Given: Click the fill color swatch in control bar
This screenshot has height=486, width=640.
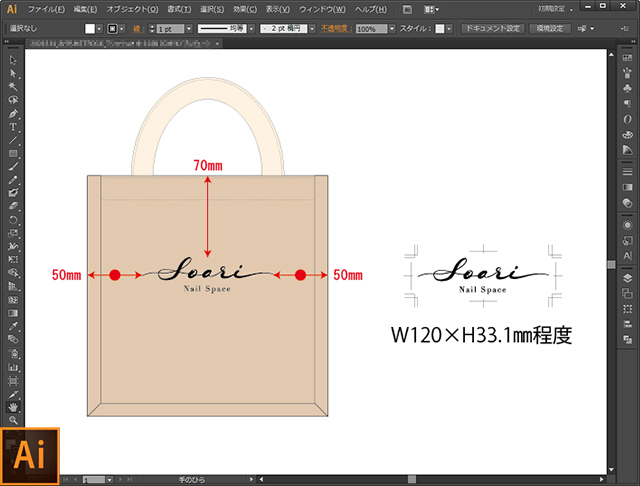Looking at the screenshot, I should 89,29.
